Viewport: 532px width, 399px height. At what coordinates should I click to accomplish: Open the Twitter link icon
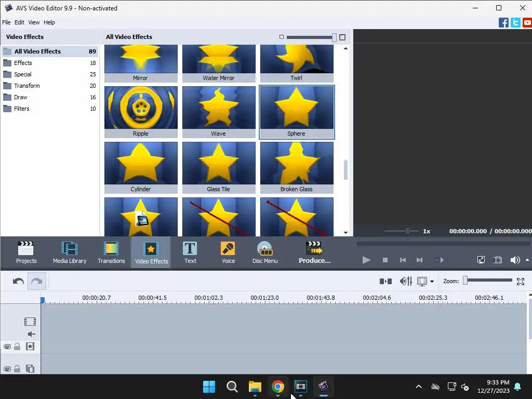[x=515, y=23]
